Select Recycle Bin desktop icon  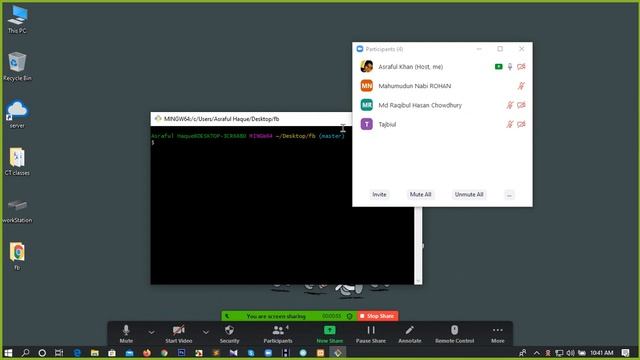click(x=17, y=67)
